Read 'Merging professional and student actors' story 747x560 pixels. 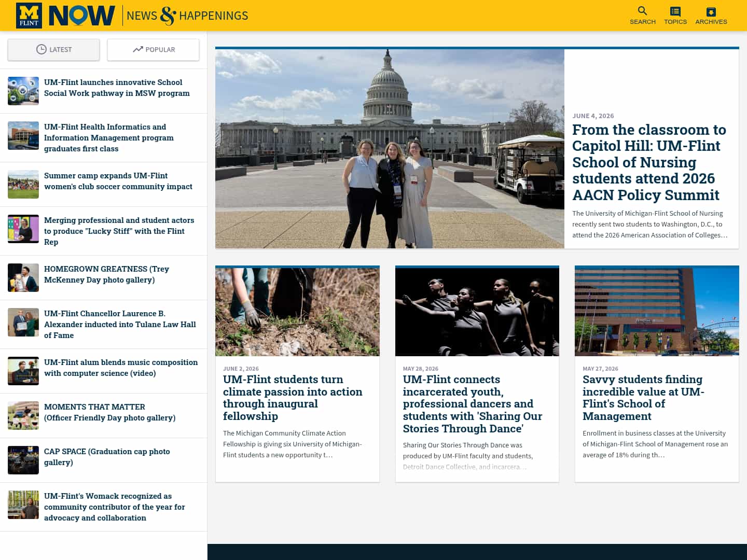tap(119, 231)
